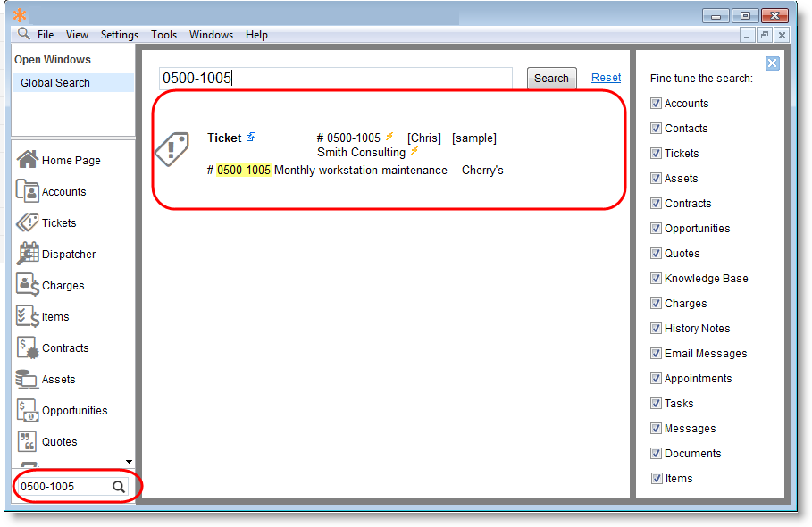Click the Search button
812x527 pixels.
tap(551, 79)
